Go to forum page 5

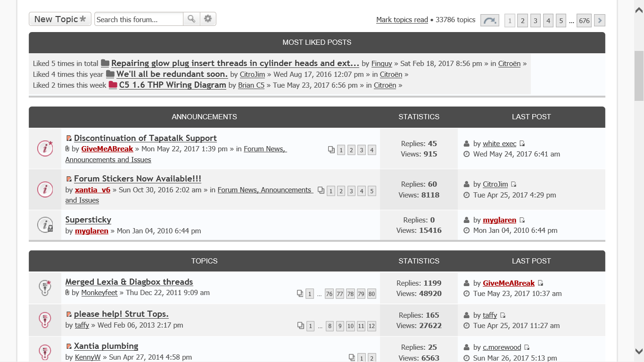coord(561,20)
